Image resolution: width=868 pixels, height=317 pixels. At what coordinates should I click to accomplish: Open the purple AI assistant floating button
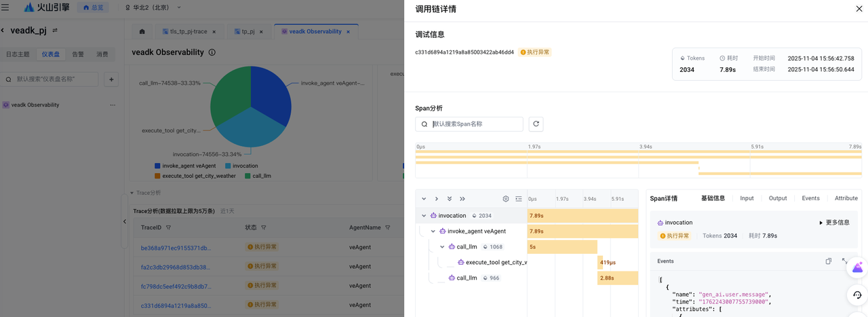point(857,268)
